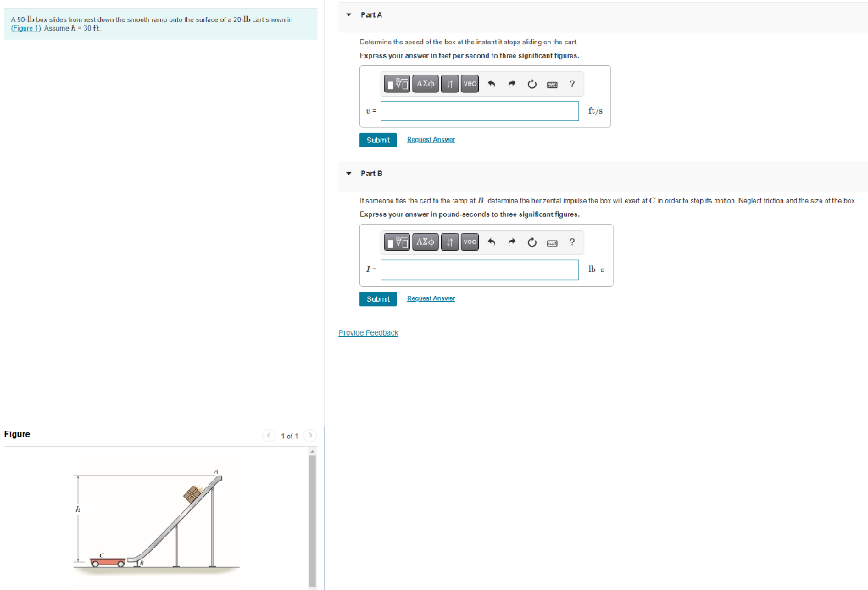Open Request Answer for Part A

431,140
